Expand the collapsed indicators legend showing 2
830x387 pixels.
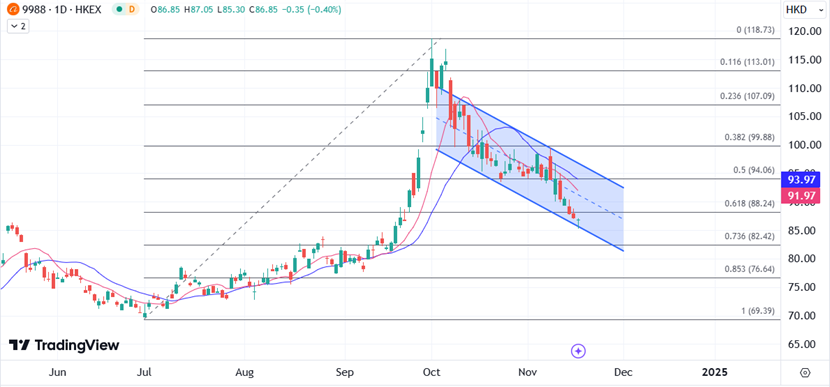[x=19, y=26]
